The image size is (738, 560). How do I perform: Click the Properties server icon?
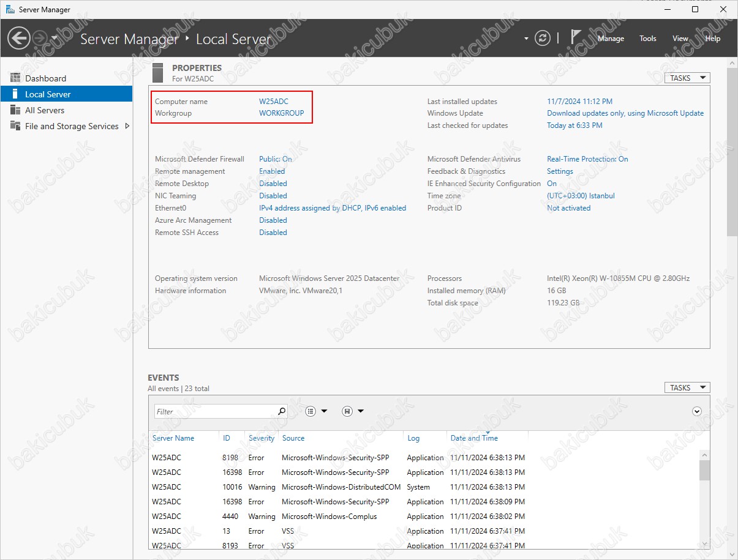tap(157, 72)
